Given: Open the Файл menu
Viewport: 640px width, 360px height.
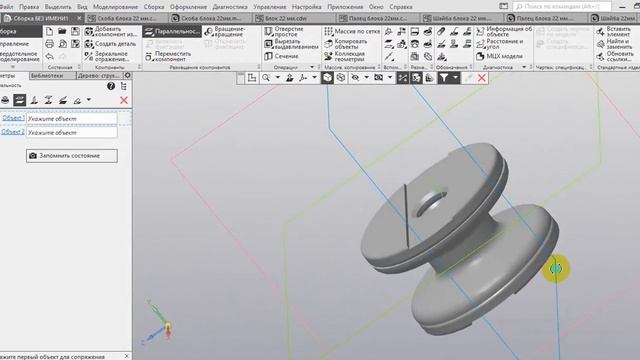Looking at the screenshot, I should pos(7,7).
